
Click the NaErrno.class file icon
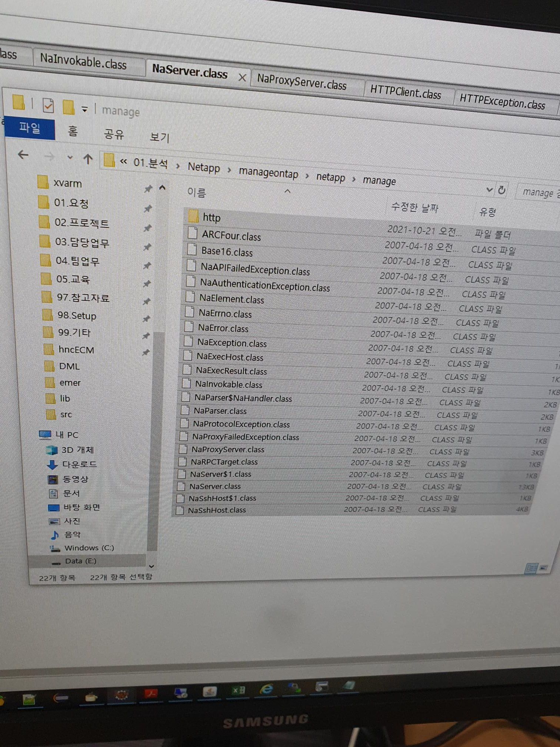189,311
